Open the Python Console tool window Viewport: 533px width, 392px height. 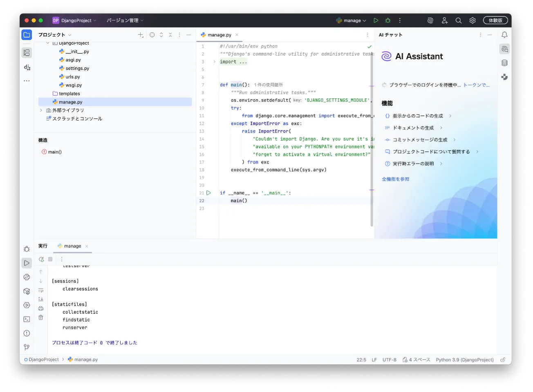[x=27, y=277]
